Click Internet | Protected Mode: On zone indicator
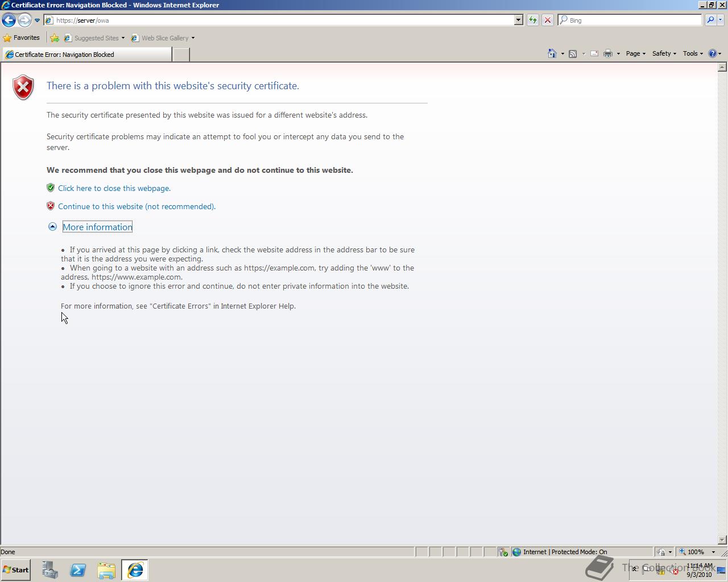This screenshot has width=728, height=582. pos(582,552)
